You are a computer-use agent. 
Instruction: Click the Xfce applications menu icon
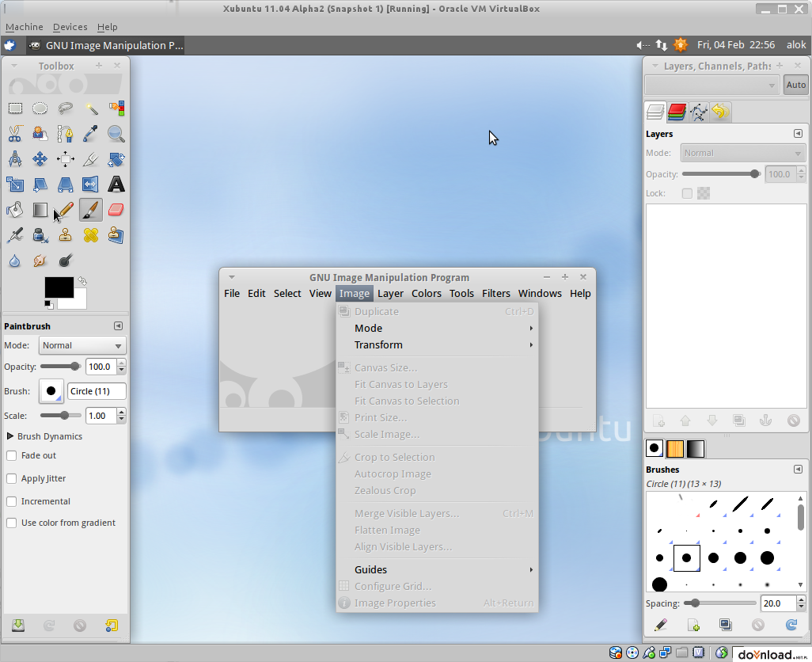click(x=9, y=46)
